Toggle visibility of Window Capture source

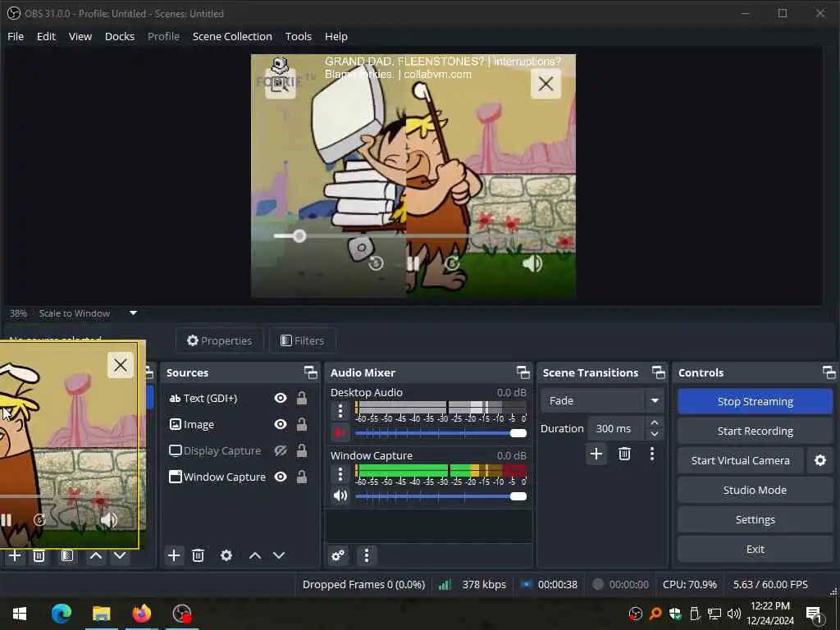[281, 477]
